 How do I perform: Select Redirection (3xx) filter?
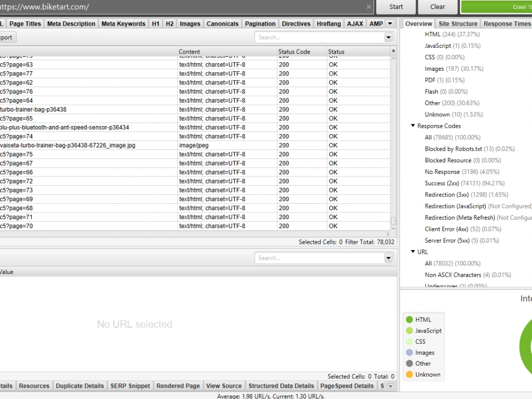tap(467, 195)
